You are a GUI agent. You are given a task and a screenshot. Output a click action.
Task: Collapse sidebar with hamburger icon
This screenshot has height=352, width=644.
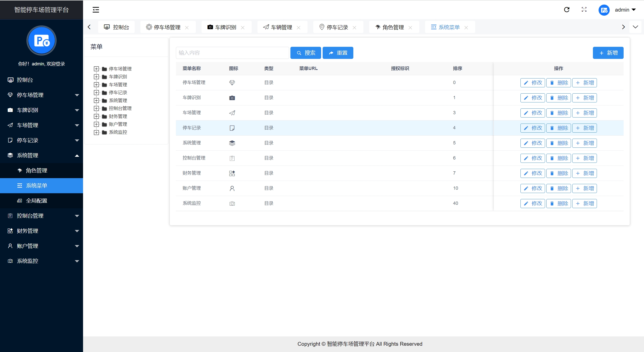coord(96,10)
